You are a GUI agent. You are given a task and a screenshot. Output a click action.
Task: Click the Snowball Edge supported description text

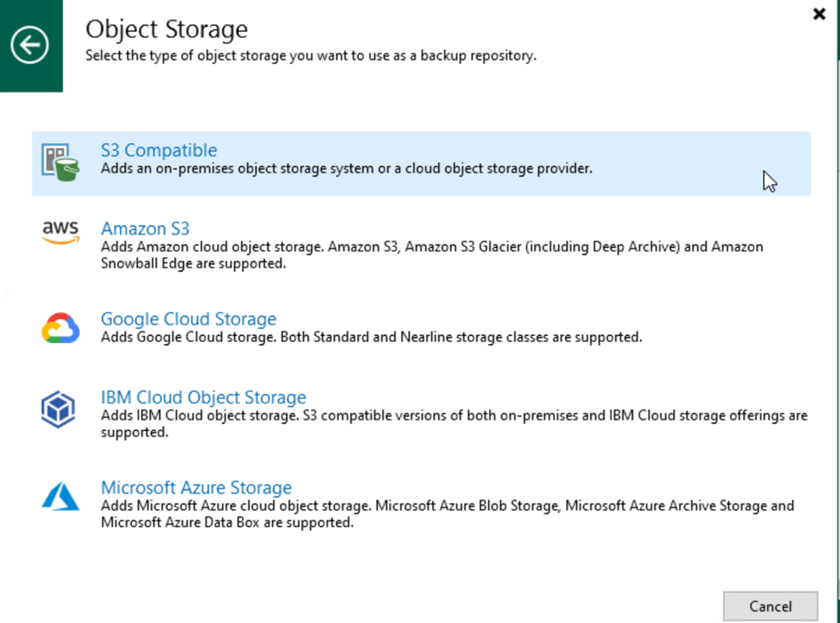(x=194, y=264)
